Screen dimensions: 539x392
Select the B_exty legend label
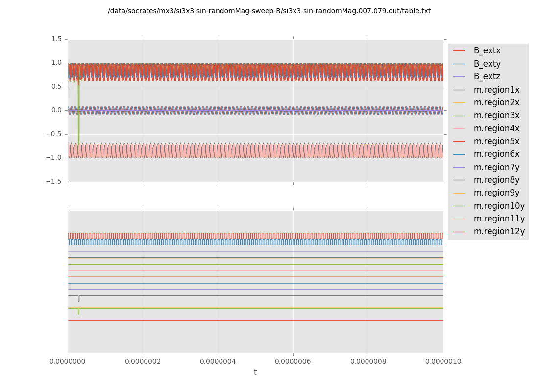[487, 64]
